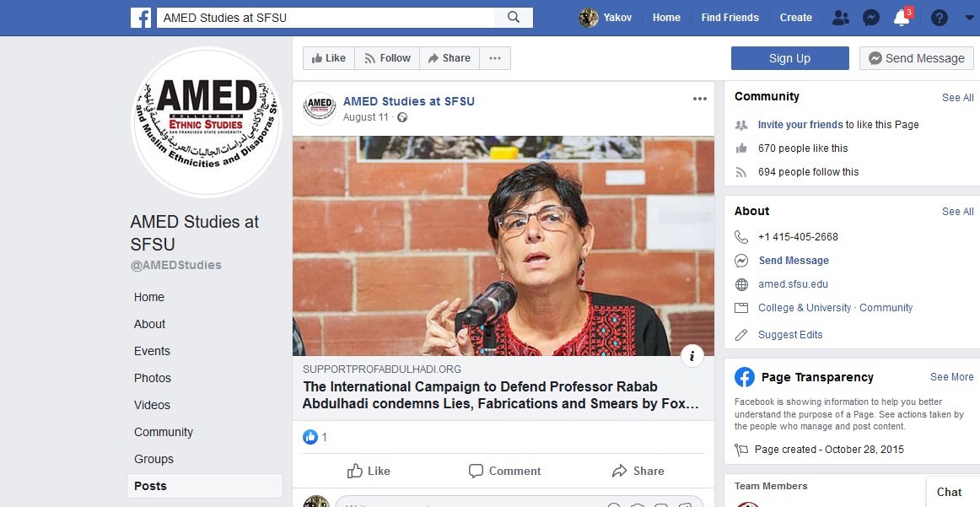Click the AMED page profile picture
This screenshot has height=507, width=980.
pos(207,122)
